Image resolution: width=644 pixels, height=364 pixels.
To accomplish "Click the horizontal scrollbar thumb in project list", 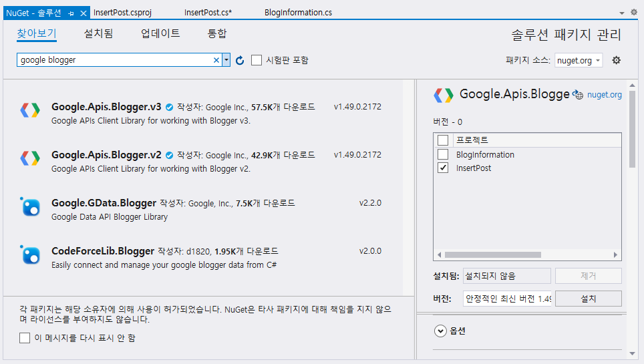I will [x=493, y=254].
